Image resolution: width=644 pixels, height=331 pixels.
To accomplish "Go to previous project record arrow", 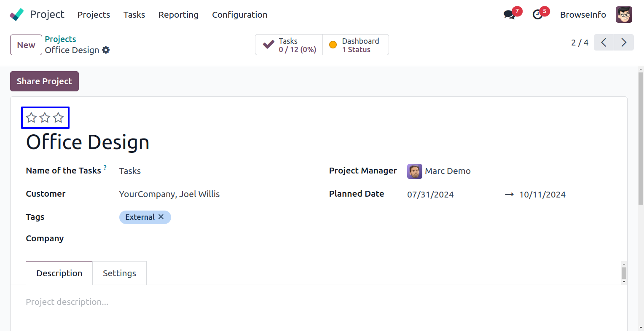I will tap(604, 43).
